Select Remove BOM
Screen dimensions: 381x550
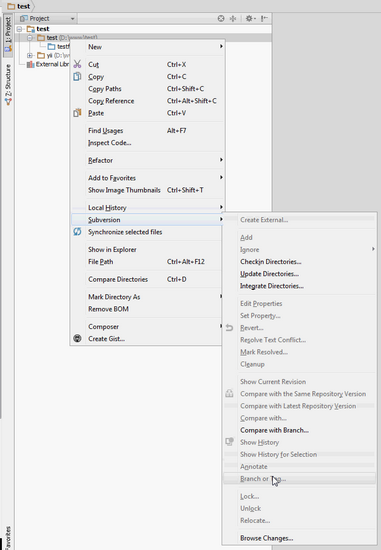pyautogui.click(x=108, y=309)
